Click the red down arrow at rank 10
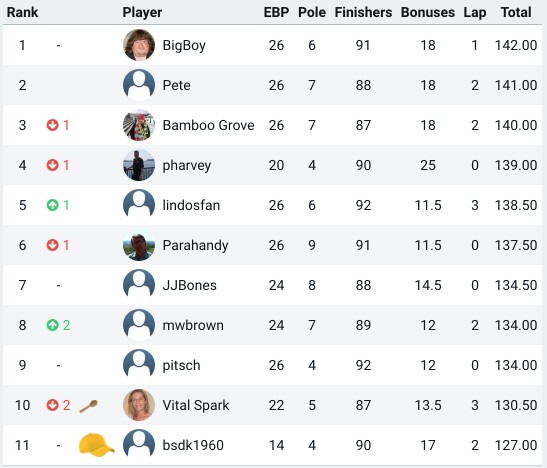 [52, 405]
